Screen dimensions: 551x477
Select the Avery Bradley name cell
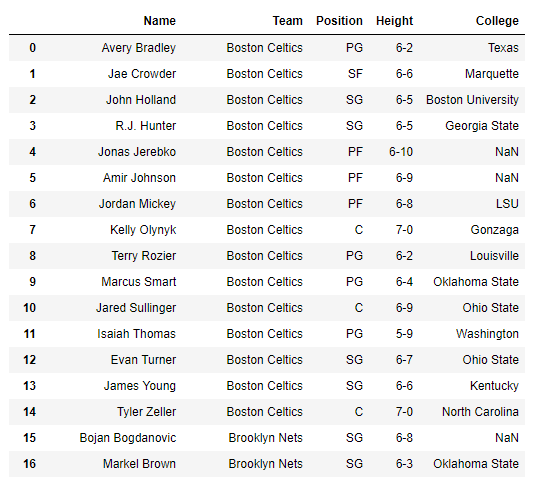(x=138, y=48)
